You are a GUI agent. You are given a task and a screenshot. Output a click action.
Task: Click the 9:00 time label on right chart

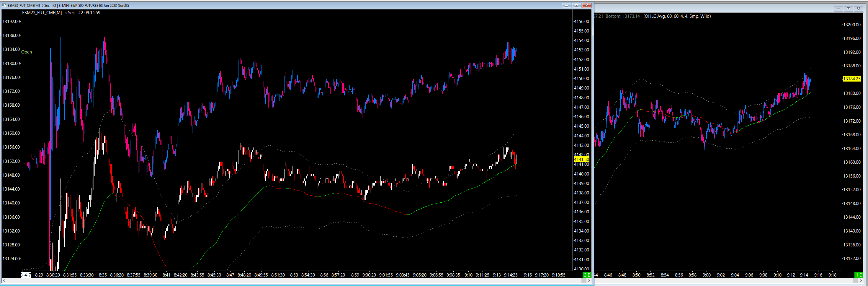coord(706,275)
